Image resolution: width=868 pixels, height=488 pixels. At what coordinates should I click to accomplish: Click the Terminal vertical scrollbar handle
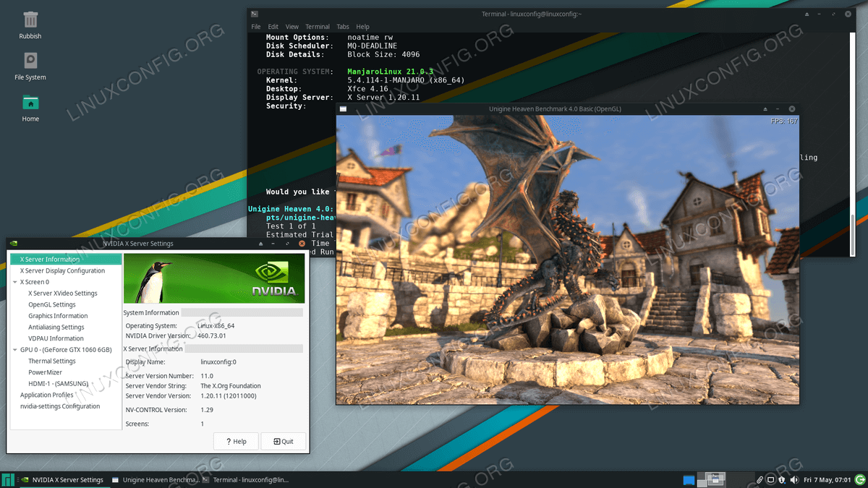[x=853, y=234]
